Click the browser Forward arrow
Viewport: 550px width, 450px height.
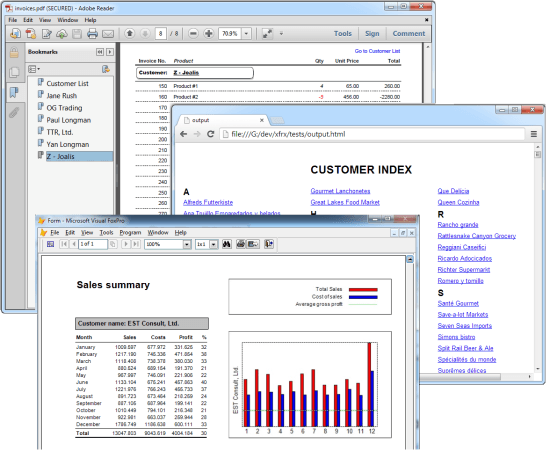pos(197,134)
